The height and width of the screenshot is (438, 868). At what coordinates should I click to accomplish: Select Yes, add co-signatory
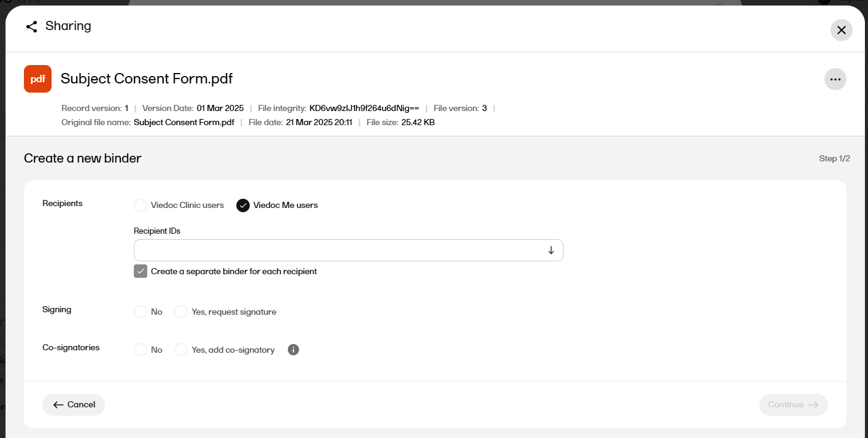coord(181,350)
